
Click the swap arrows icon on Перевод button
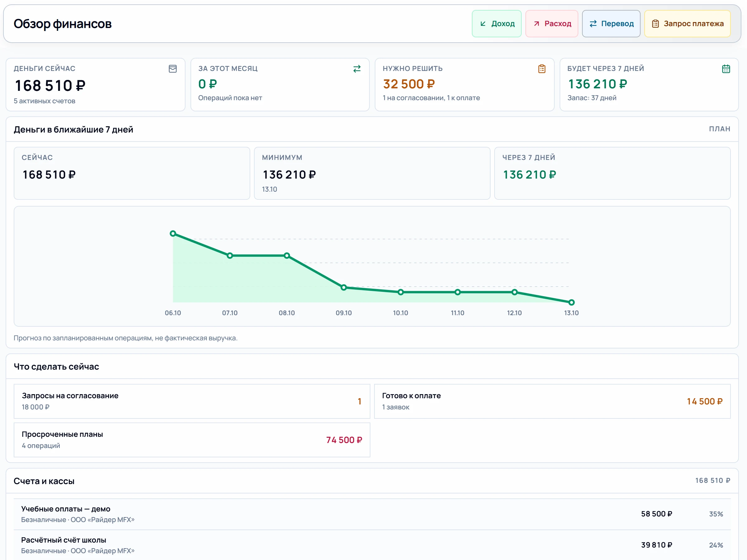tap(593, 24)
